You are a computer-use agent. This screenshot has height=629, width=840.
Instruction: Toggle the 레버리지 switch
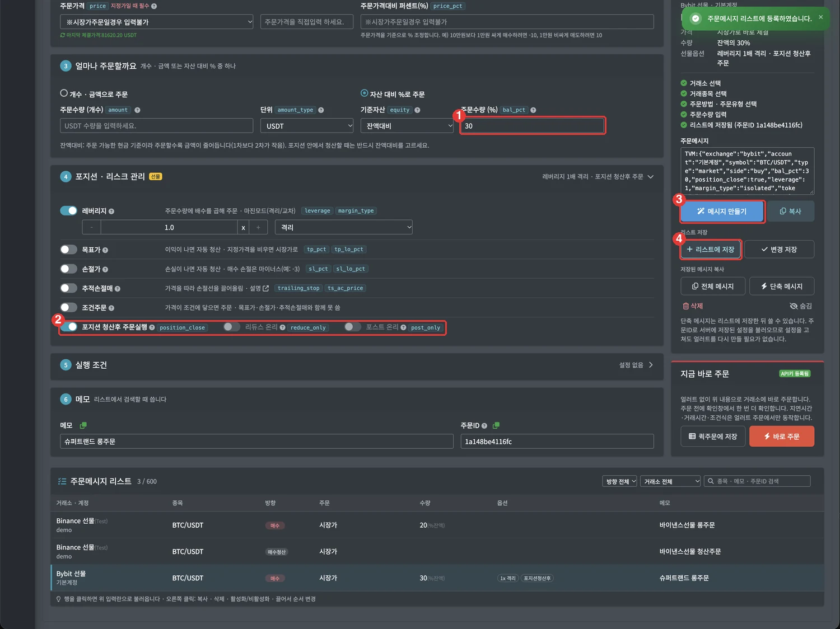coord(68,211)
